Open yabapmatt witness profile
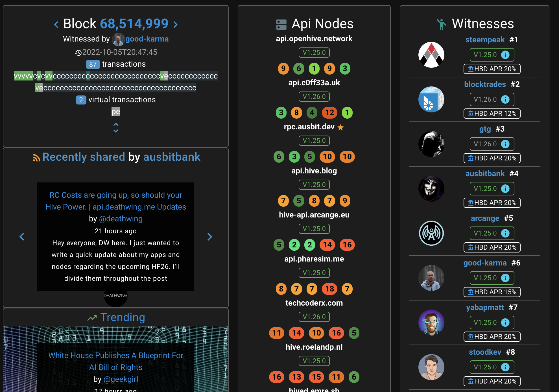This screenshot has width=559, height=392. pyautogui.click(x=485, y=308)
